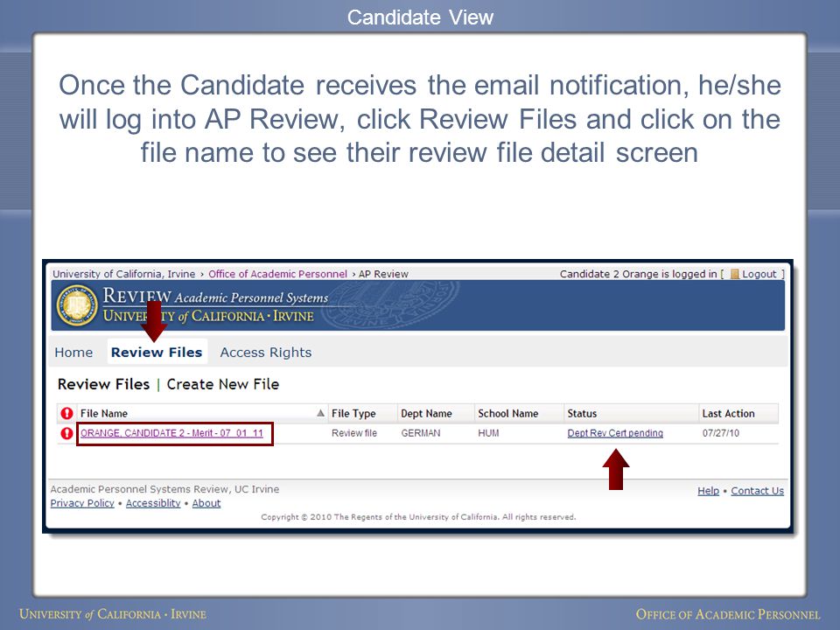Click 'Academic Personnel Systems Review, UC Irvine' footer text

coord(164,489)
